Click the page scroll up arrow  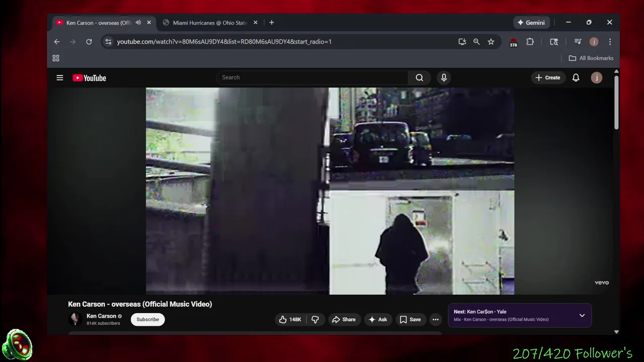616,71
